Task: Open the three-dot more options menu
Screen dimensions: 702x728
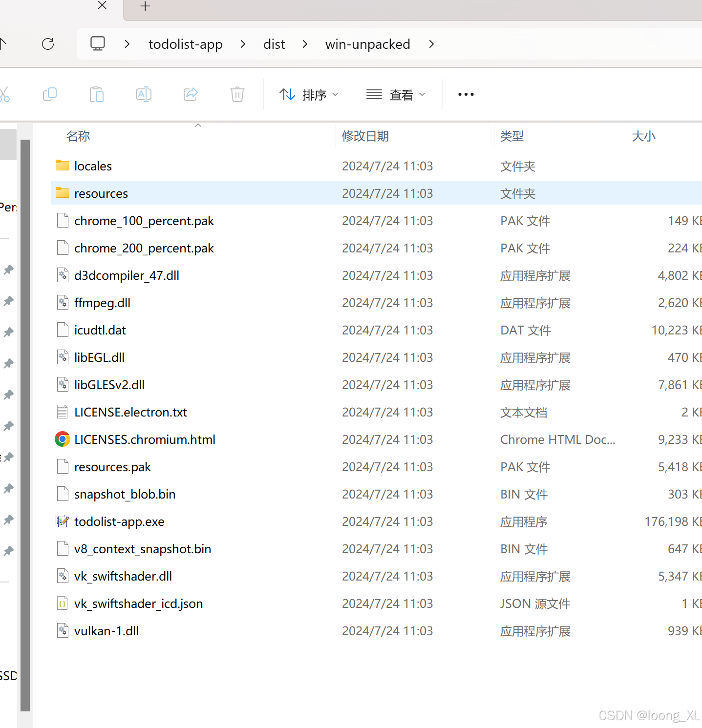Action: [x=466, y=94]
